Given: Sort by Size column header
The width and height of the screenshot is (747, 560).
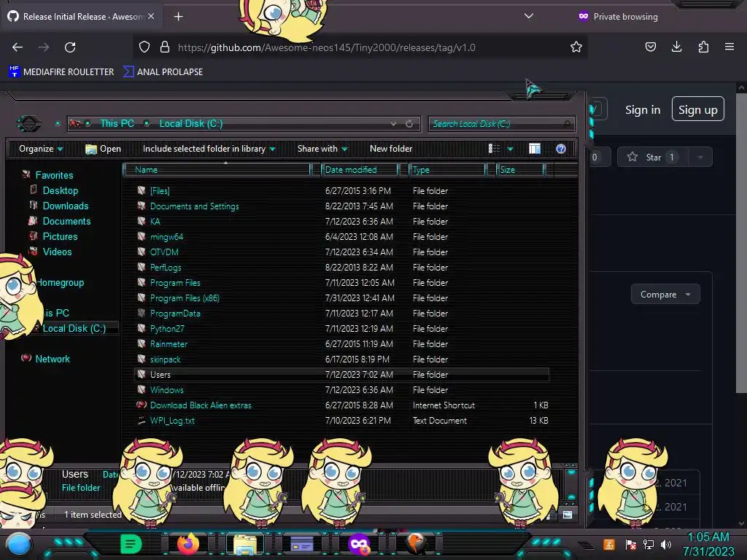Looking at the screenshot, I should point(520,170).
